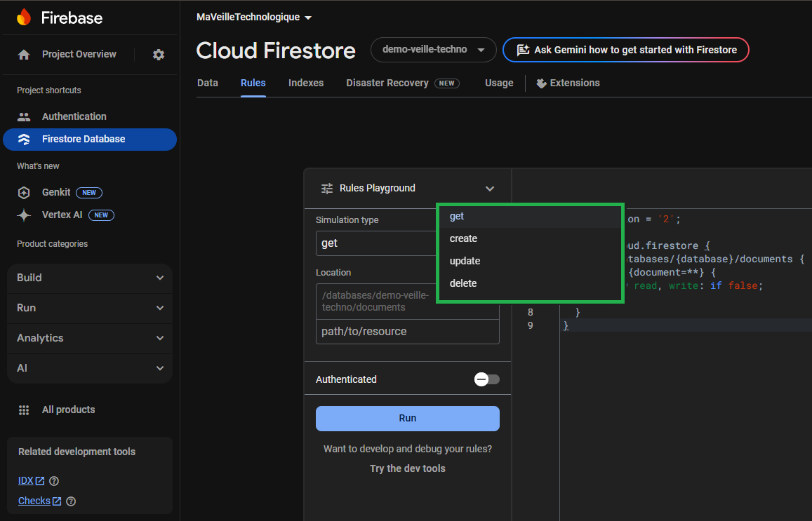
Task: Expand the Run category
Action: [90, 308]
